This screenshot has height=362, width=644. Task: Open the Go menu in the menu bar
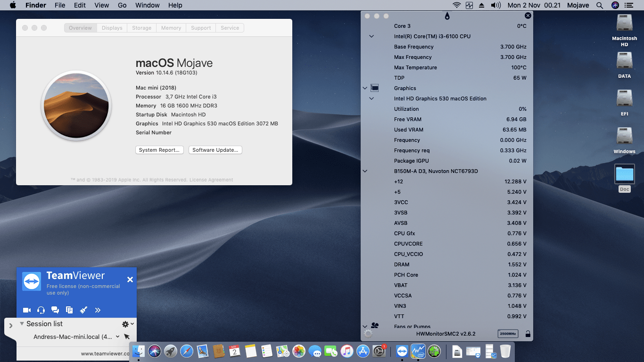[122, 5]
